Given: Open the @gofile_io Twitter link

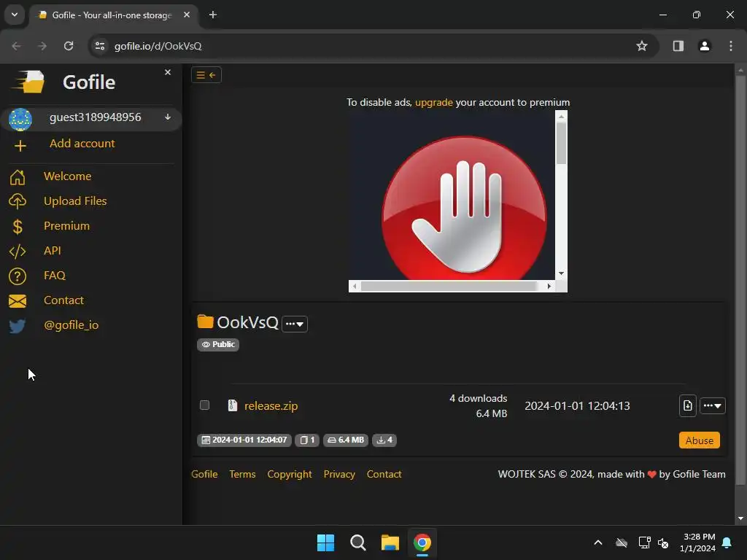Looking at the screenshot, I should click(71, 324).
